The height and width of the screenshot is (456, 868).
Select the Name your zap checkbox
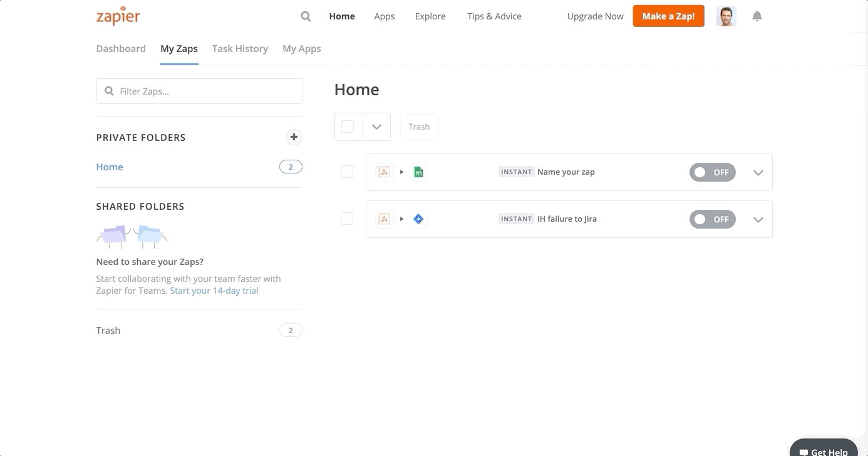(347, 172)
